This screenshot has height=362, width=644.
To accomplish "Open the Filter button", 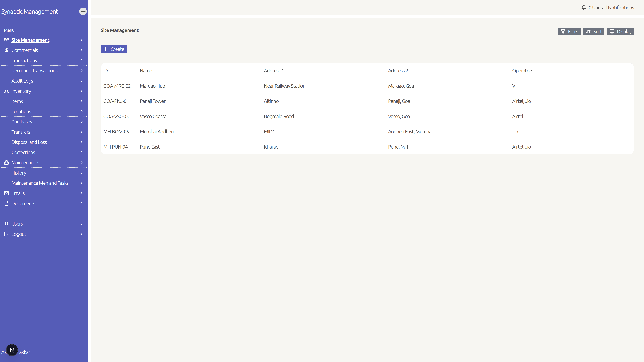I will click(x=569, y=31).
